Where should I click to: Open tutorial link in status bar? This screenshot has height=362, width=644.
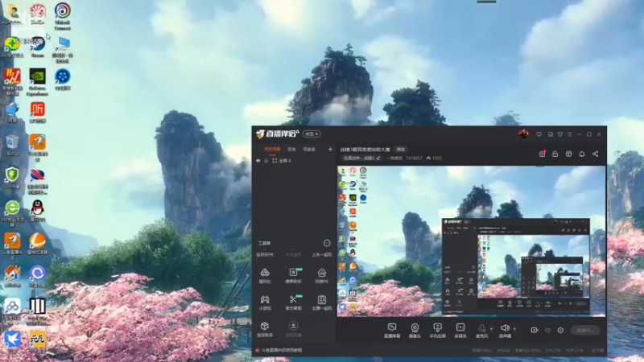(281, 350)
